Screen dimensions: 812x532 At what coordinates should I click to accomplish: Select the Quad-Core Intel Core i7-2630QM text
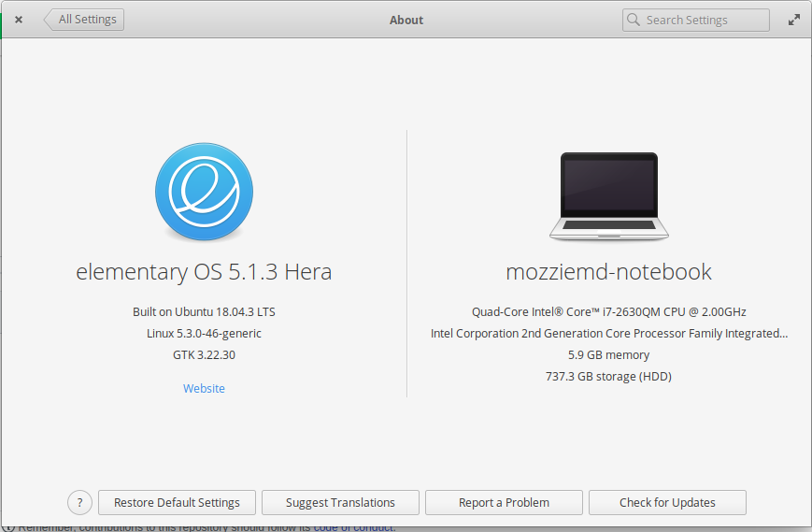coord(609,312)
